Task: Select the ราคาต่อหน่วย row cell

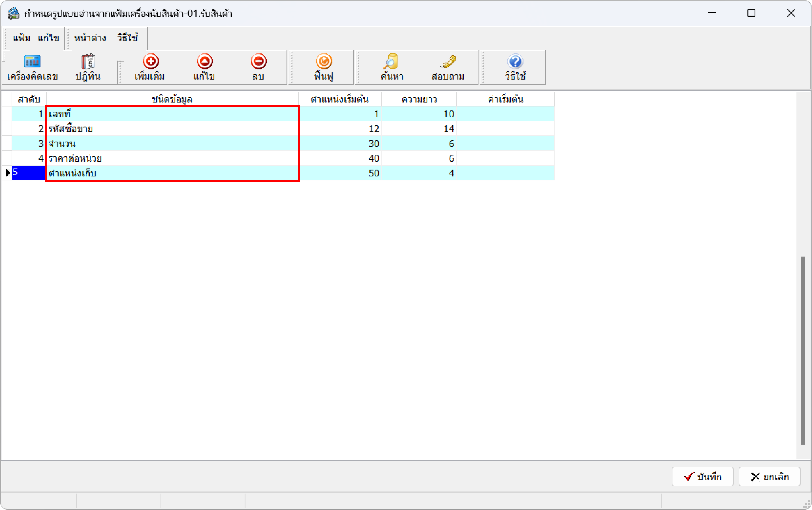Action: click(172, 159)
